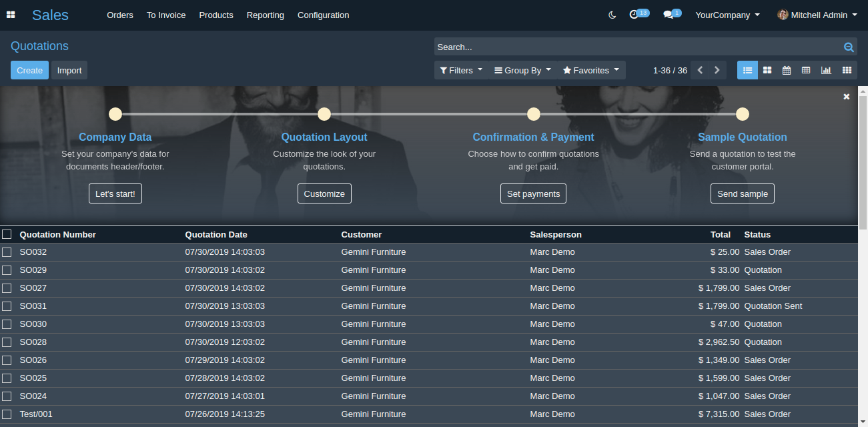Tick the checkbox for SO027
Screen dimensions: 868x427
(x=7, y=288)
